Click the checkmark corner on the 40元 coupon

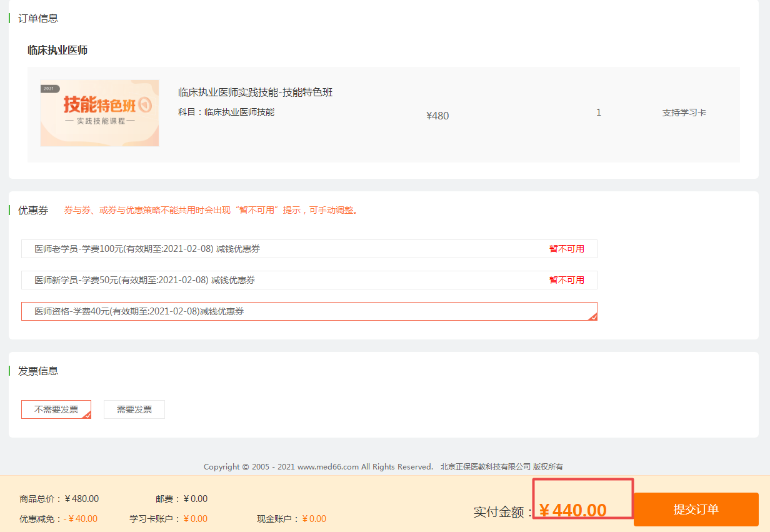pyautogui.click(x=593, y=316)
